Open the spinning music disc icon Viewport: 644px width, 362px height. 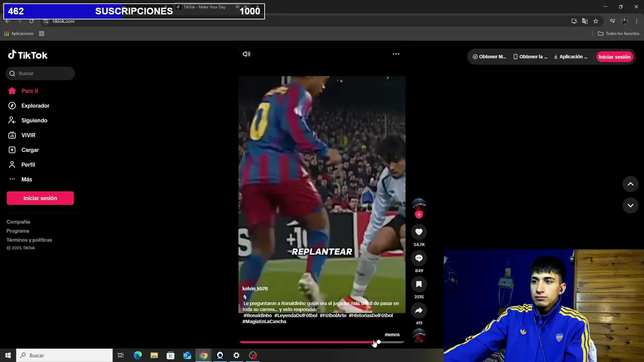(x=419, y=336)
